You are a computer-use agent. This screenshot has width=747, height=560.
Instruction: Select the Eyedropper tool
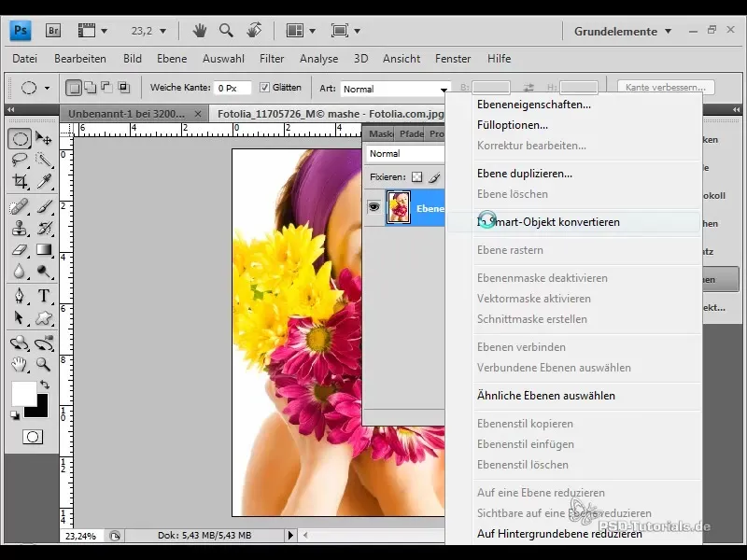coord(44,181)
